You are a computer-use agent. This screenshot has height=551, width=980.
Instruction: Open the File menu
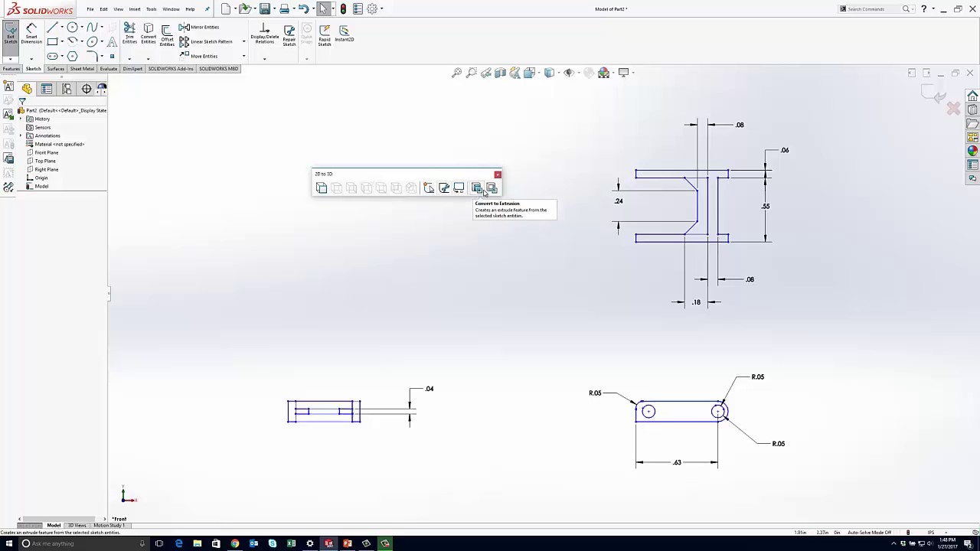pos(90,9)
